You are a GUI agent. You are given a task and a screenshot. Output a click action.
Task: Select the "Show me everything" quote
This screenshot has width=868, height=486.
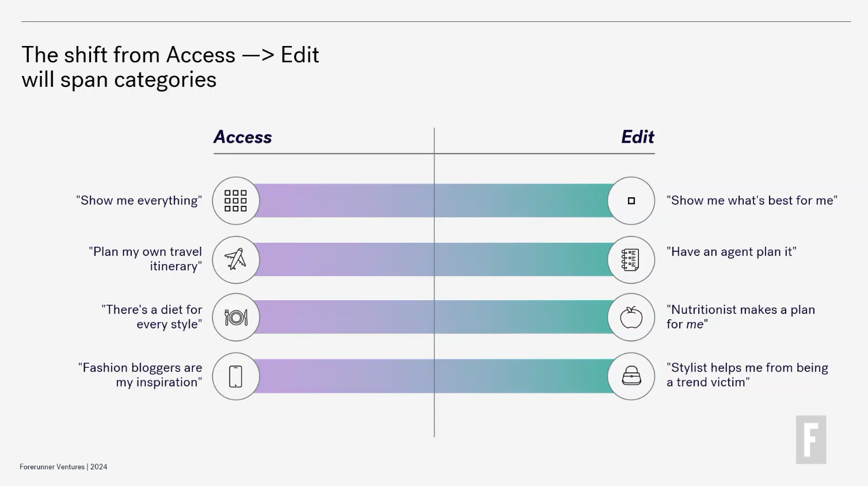coord(139,200)
